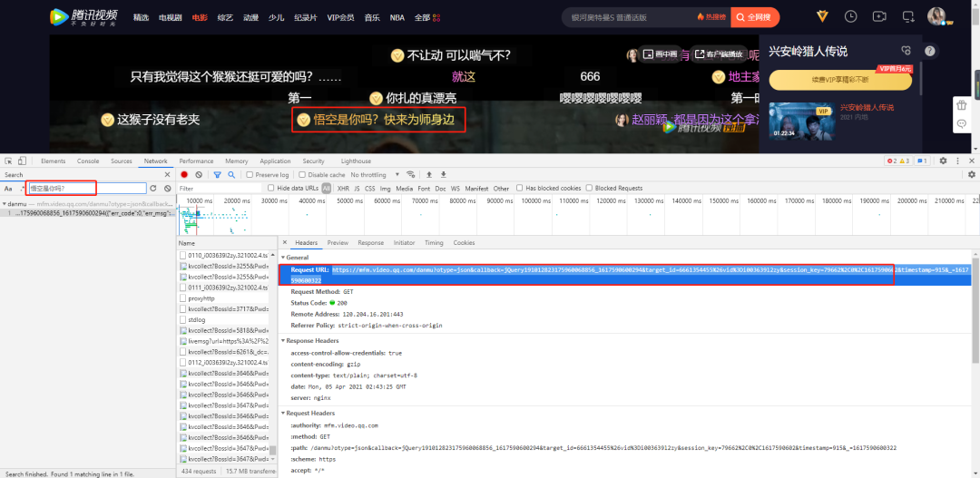Image resolution: width=980 pixels, height=478 pixels.
Task: Toggle the network filter funnel icon
Action: point(218,174)
